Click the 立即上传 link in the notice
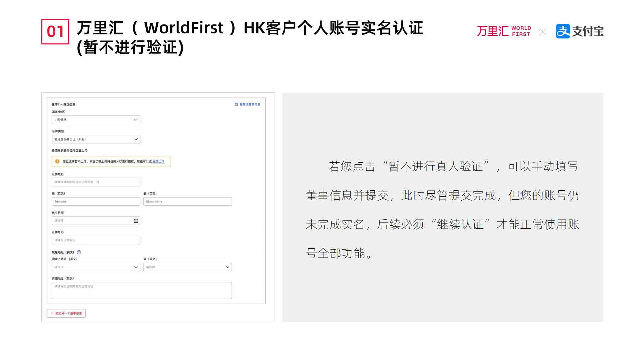 159,161
